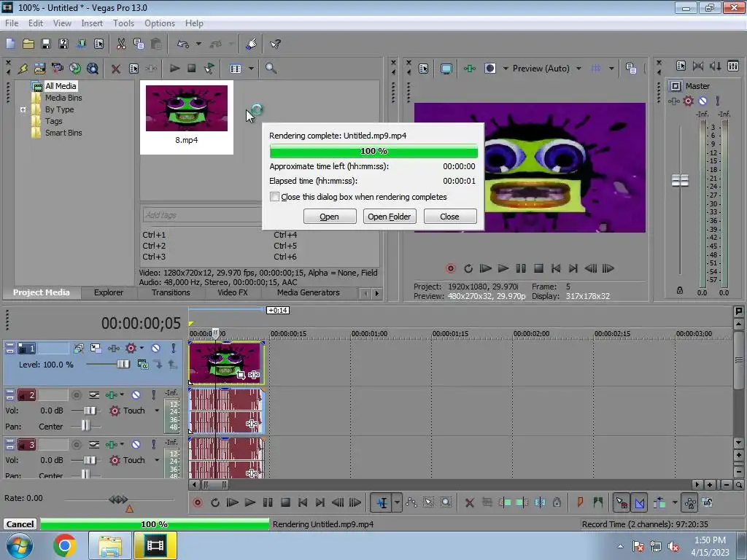Click the New project icon
This screenshot has height=560, width=747.
click(10, 44)
